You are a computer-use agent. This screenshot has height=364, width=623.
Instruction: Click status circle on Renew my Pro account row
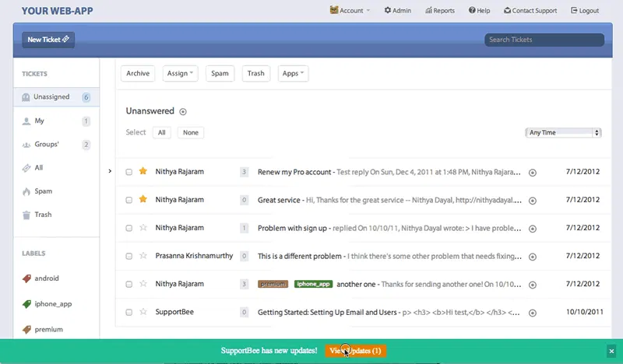tap(533, 173)
